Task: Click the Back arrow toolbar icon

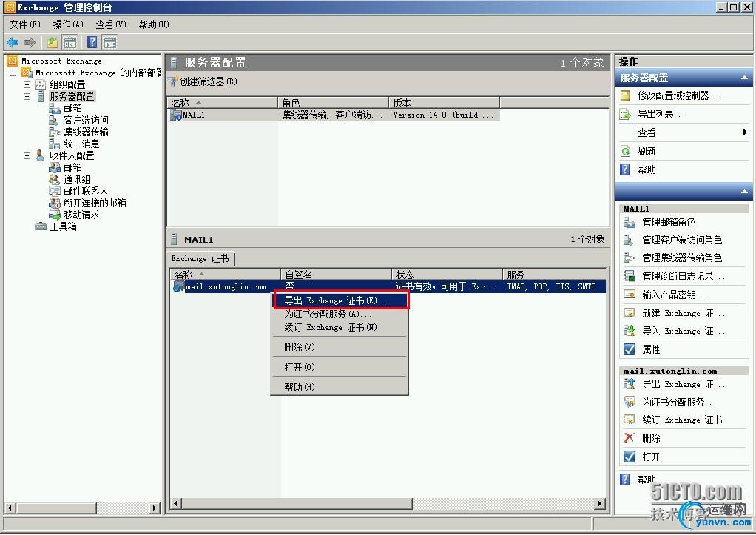Action: click(13, 43)
